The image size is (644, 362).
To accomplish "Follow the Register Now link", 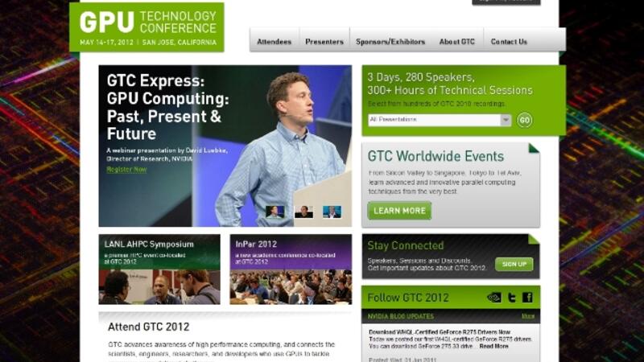I will pos(126,170).
